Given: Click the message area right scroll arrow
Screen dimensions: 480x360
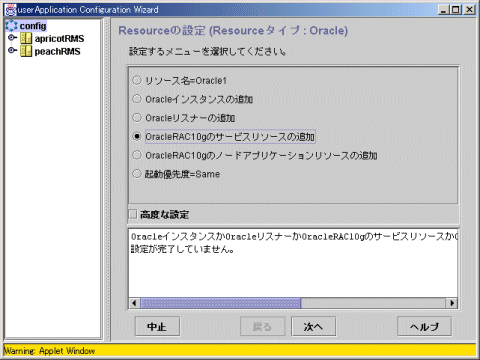Looking at the screenshot, I should click(x=452, y=303).
